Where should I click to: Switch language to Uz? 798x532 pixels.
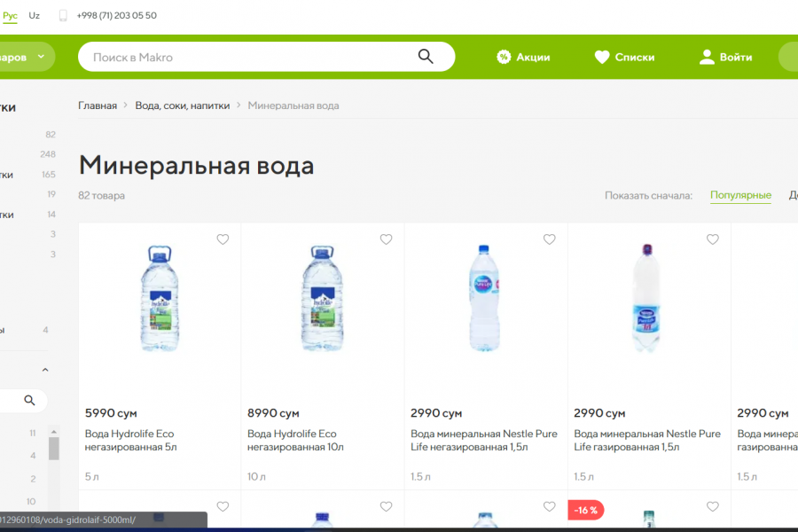(x=34, y=15)
